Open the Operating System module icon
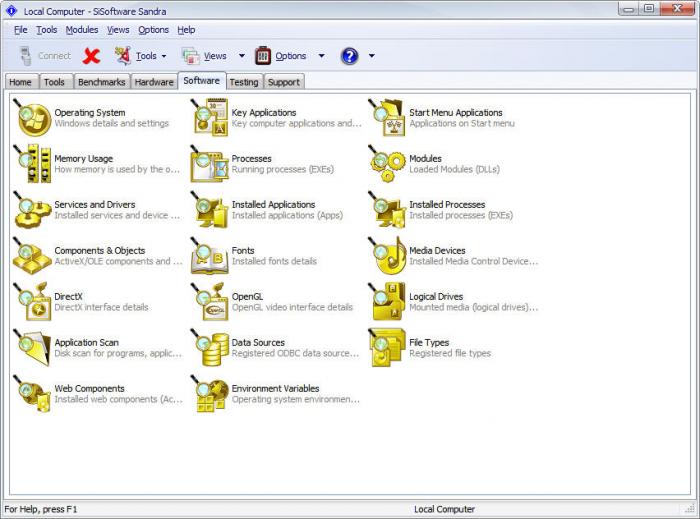The width and height of the screenshot is (700, 519). point(32,118)
